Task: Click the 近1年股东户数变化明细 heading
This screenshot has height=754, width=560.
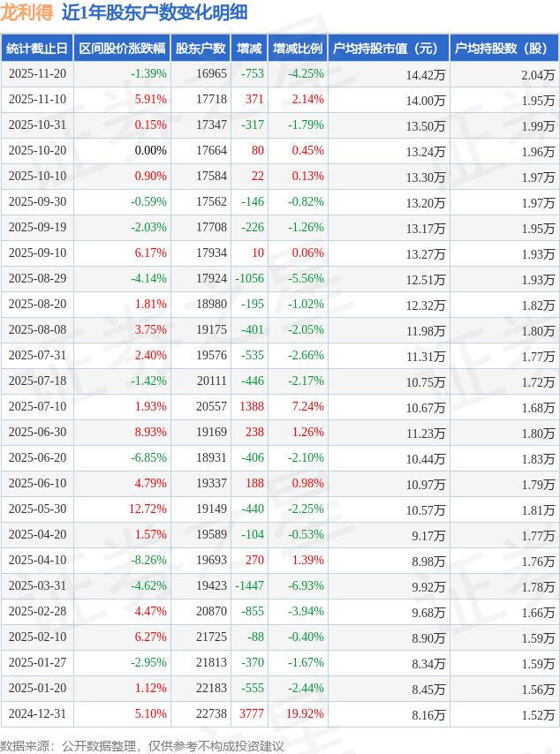Action: [x=155, y=12]
